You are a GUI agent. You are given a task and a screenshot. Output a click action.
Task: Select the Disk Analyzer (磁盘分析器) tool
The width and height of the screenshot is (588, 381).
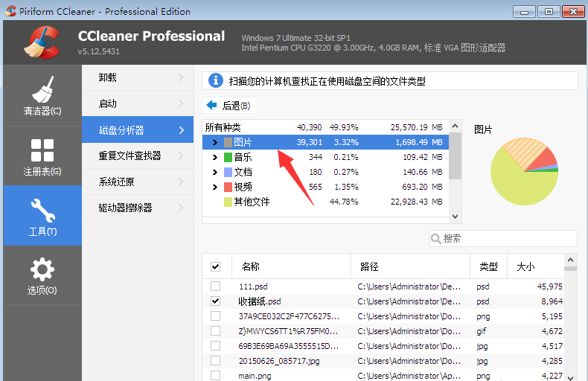[138, 129]
